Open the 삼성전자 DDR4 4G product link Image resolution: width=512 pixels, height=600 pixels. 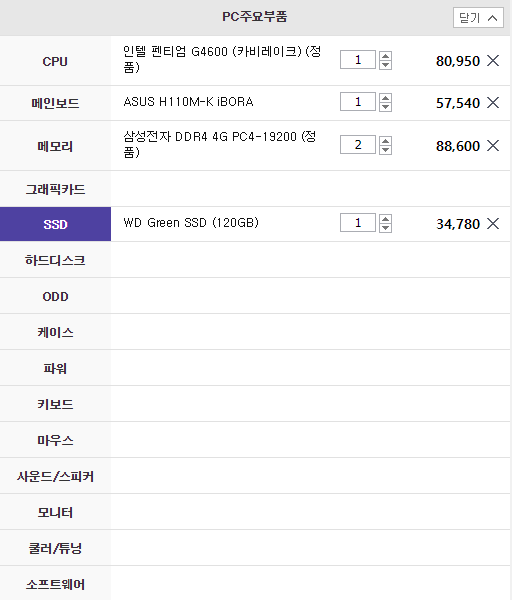pyautogui.click(x=220, y=144)
